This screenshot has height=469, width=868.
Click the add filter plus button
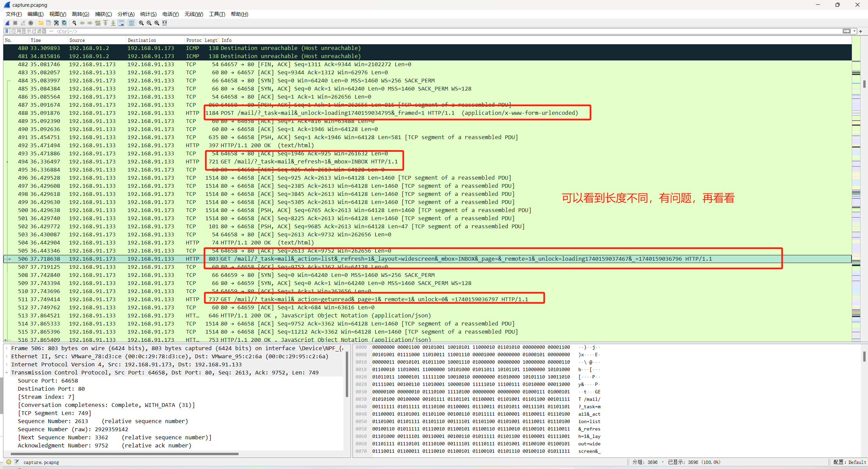tap(861, 31)
